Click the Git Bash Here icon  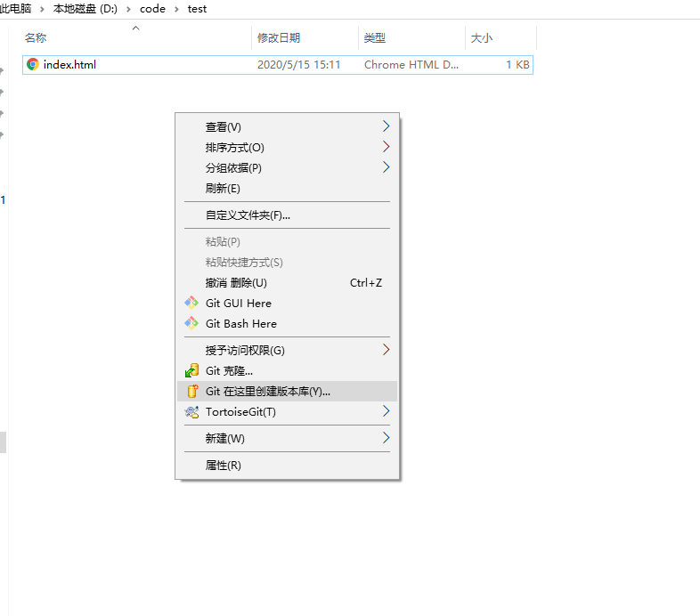click(191, 323)
